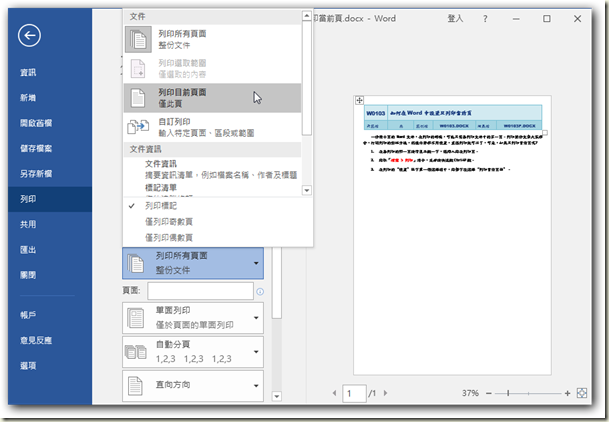Expand the portrait orientation dropdown
Viewport: 609px width, 422px height.
pos(193,386)
